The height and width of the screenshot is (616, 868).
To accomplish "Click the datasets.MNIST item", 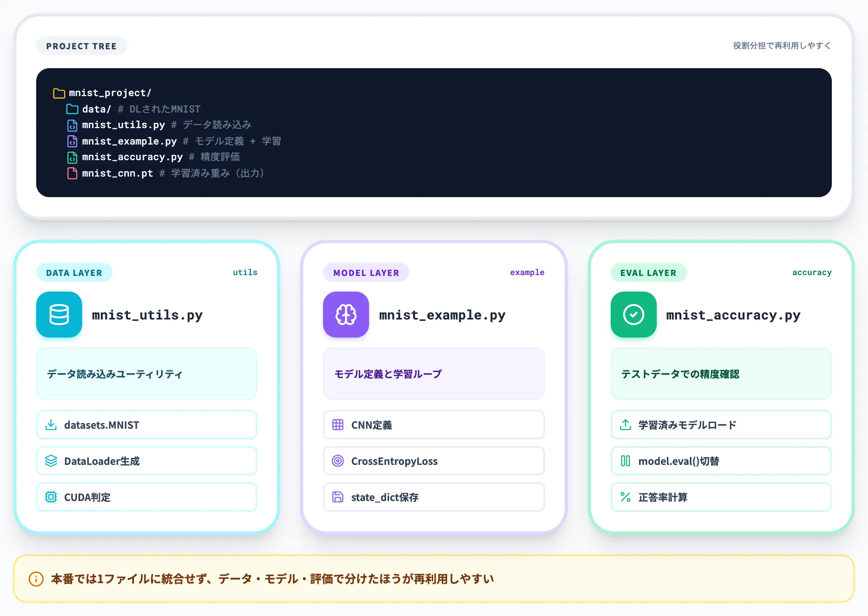I will (x=147, y=425).
